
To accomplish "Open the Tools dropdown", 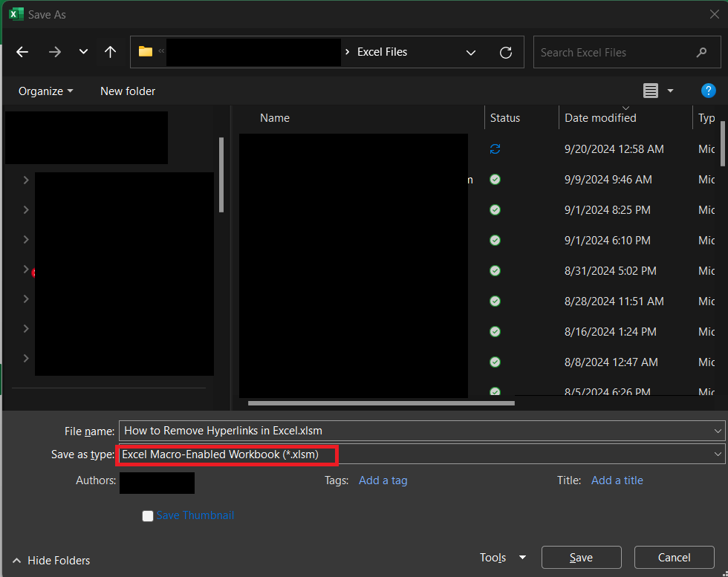I will coord(503,558).
